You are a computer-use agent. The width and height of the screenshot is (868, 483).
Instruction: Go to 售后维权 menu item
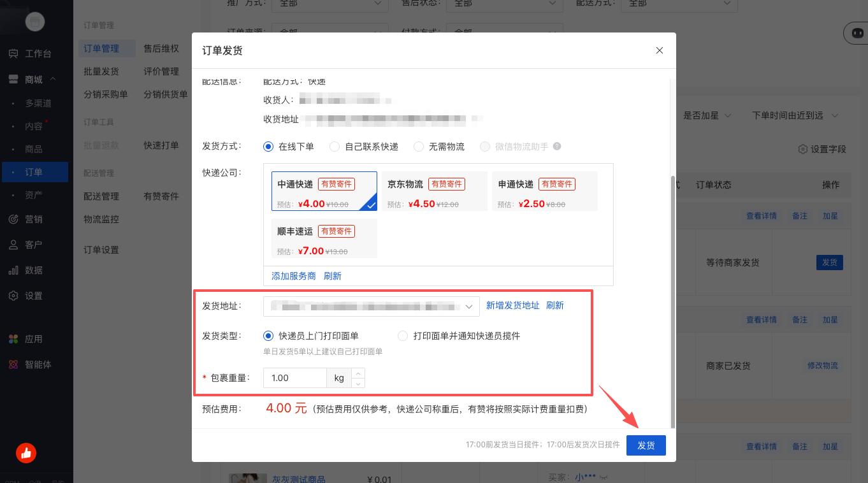click(161, 48)
